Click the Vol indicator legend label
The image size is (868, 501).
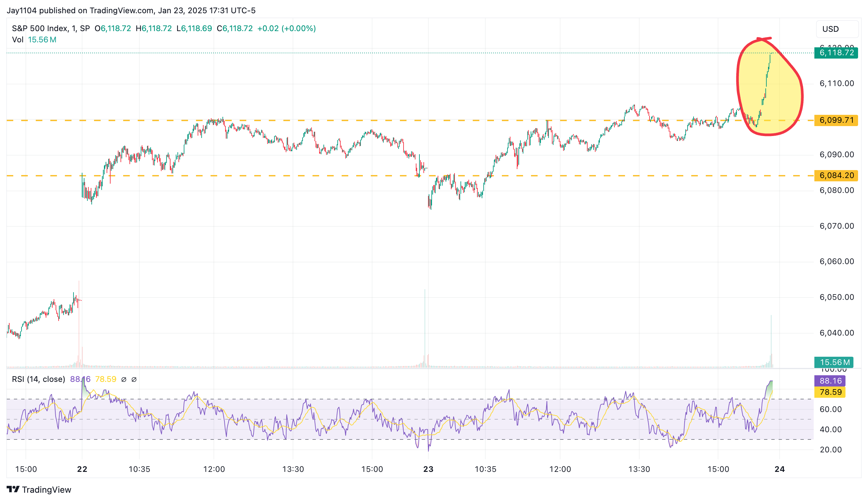pos(18,40)
